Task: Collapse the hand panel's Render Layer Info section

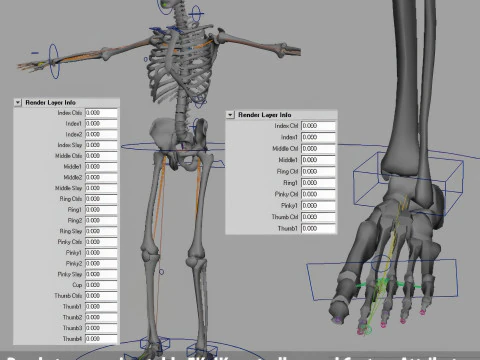Action: point(18,103)
